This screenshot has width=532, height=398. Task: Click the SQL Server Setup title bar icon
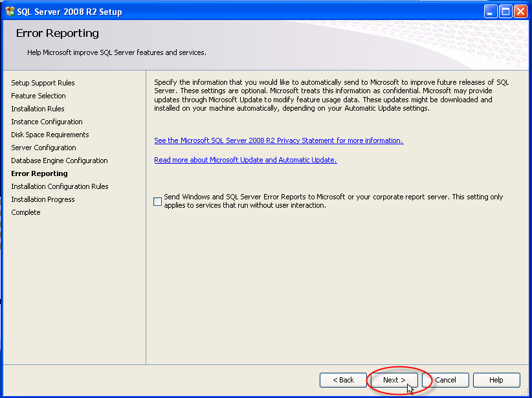pyautogui.click(x=10, y=12)
